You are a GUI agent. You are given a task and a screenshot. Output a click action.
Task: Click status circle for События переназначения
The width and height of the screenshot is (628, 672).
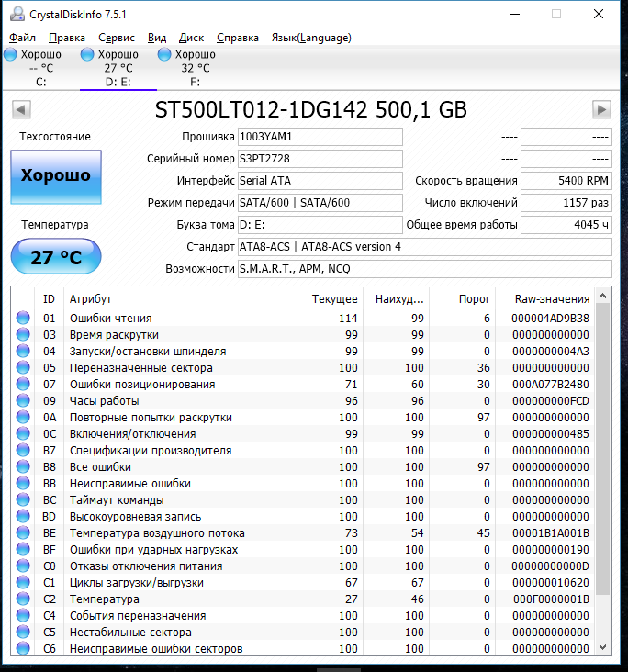pos(23,615)
